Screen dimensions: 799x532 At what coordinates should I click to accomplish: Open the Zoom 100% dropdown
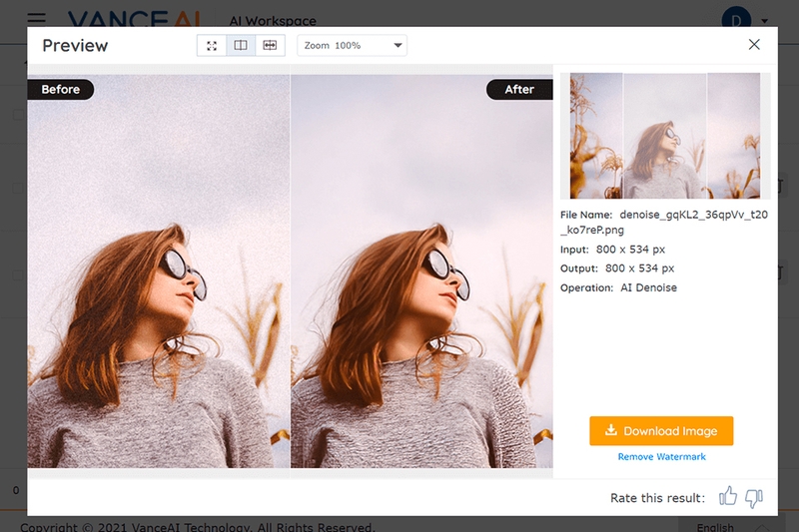(353, 46)
